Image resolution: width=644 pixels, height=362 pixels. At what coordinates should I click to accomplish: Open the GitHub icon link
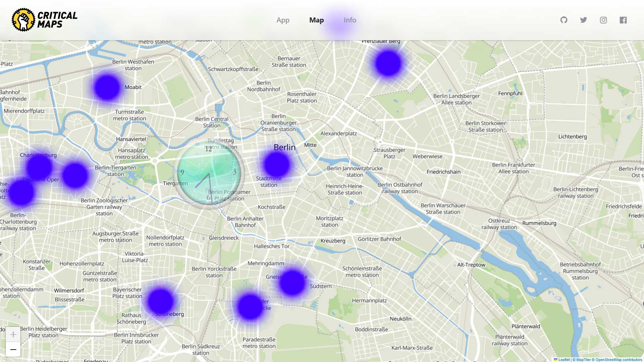point(564,20)
